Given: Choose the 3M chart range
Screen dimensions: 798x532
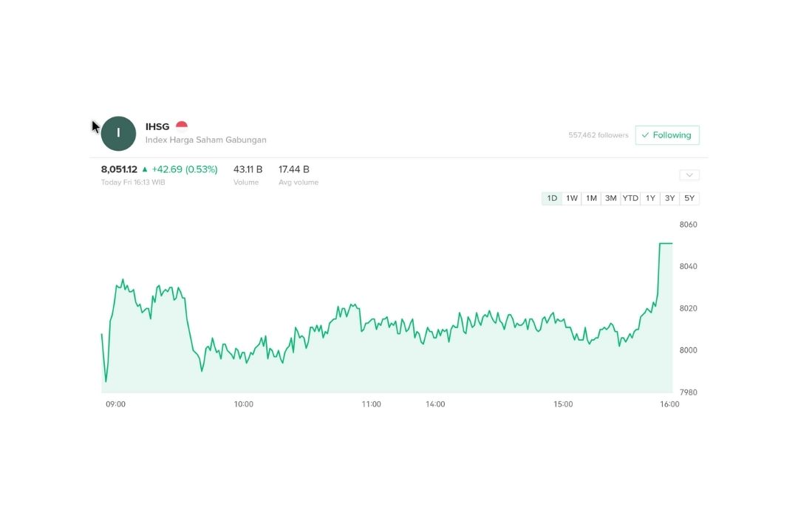Looking at the screenshot, I should point(611,198).
